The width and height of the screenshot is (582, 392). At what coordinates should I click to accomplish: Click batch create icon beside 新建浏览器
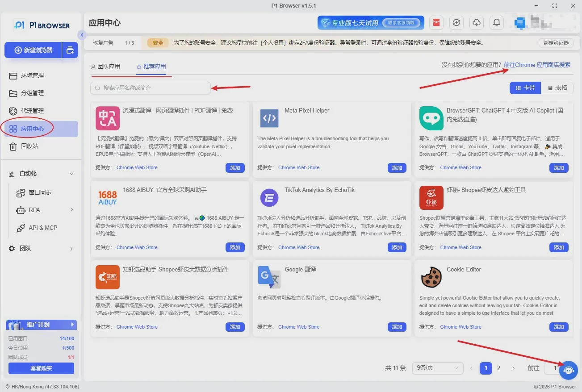[x=70, y=50]
